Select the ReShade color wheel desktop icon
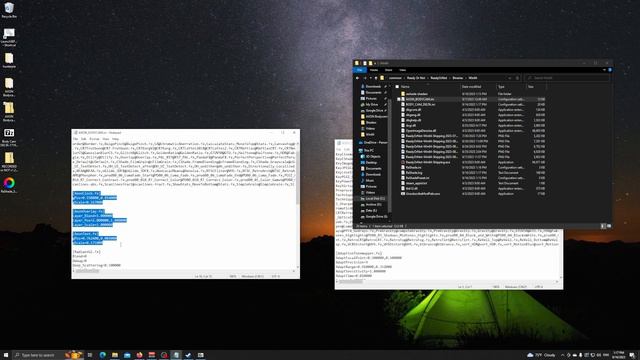The width and height of the screenshot is (640, 360). (x=9, y=185)
